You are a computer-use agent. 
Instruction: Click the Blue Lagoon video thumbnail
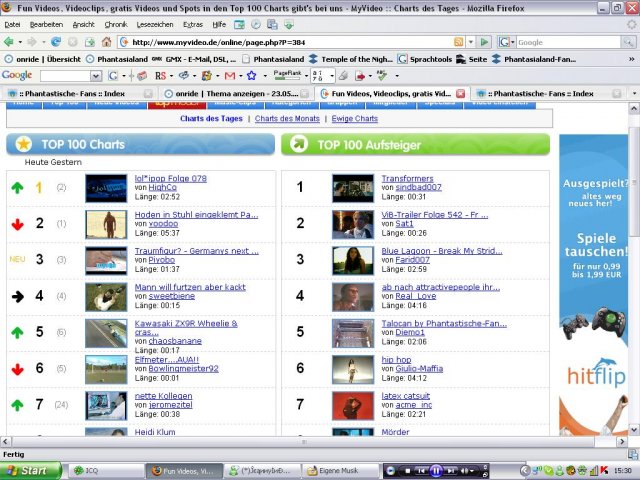pos(353,260)
